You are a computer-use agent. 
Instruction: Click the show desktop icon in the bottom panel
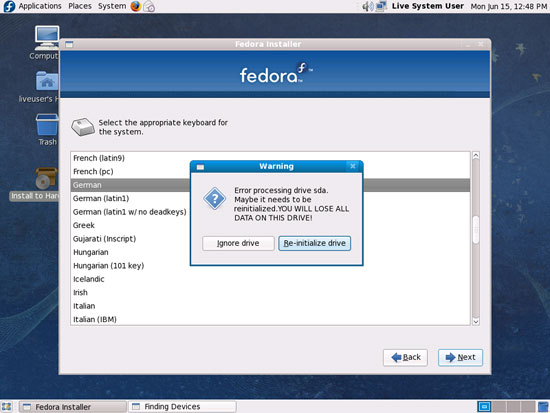coord(7,407)
